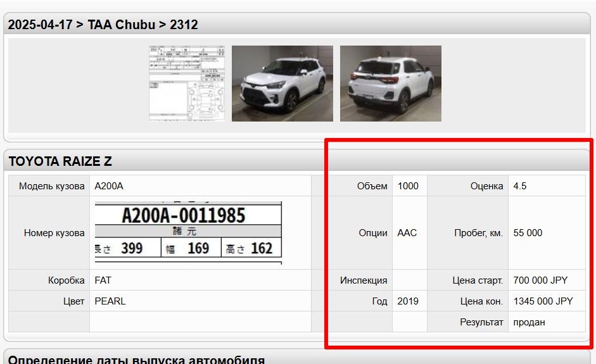
Task: Click the 'Результат' label
Action: pos(481,322)
